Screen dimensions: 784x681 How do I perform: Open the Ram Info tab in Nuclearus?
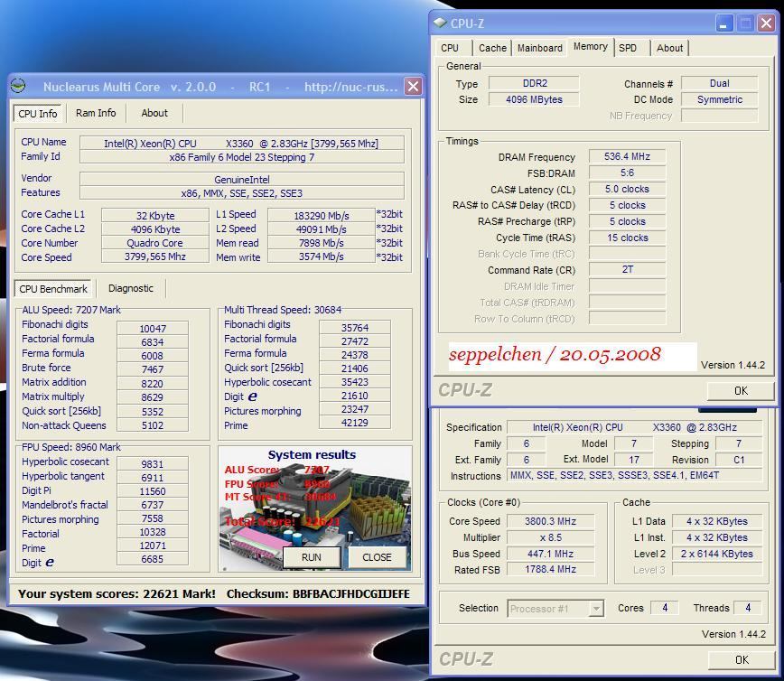point(96,113)
